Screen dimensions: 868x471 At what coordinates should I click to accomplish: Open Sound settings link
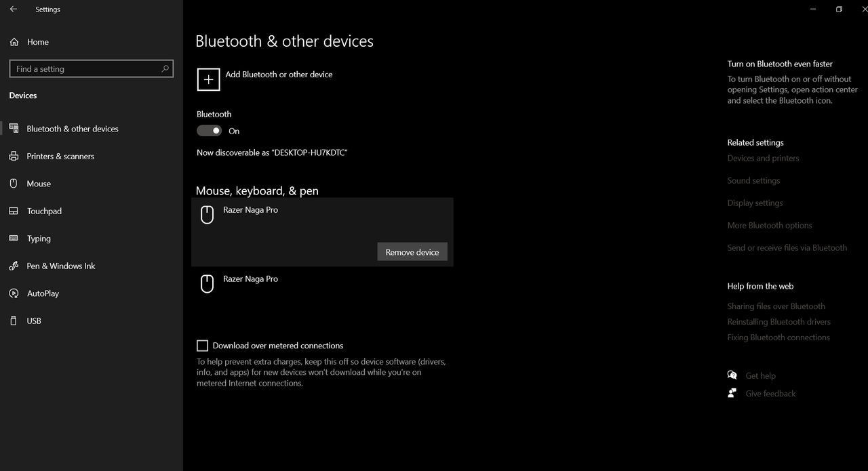pyautogui.click(x=753, y=181)
